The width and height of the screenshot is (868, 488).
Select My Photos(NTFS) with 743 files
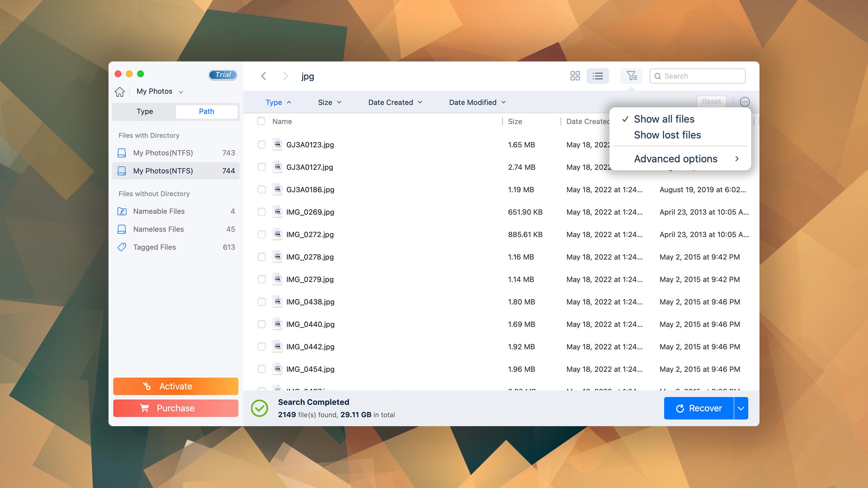(176, 153)
